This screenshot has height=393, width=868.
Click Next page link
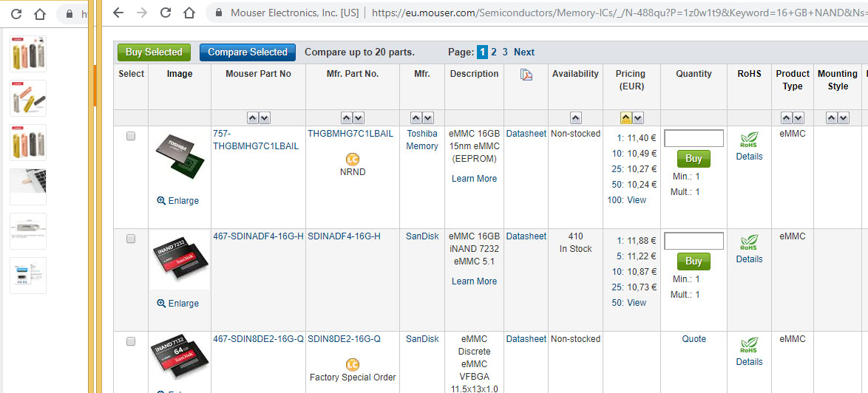click(x=524, y=52)
